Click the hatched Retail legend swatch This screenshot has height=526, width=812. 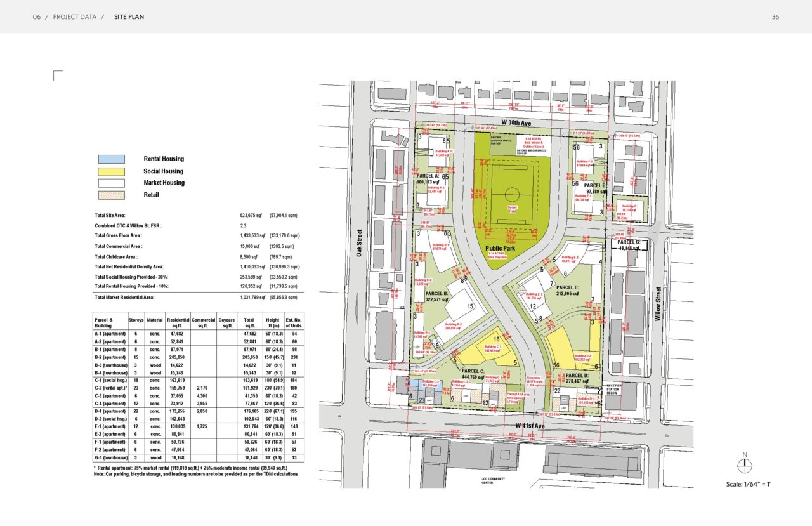pyautogui.click(x=111, y=195)
